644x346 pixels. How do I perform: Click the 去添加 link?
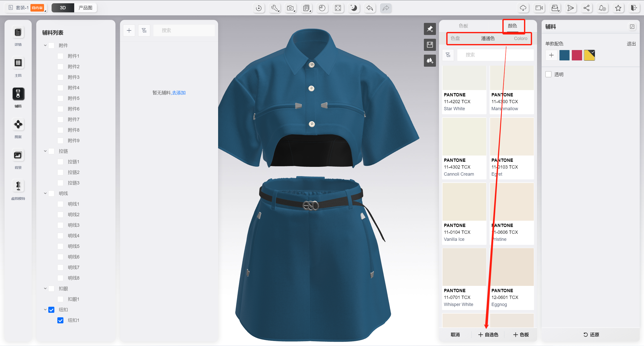tap(179, 93)
